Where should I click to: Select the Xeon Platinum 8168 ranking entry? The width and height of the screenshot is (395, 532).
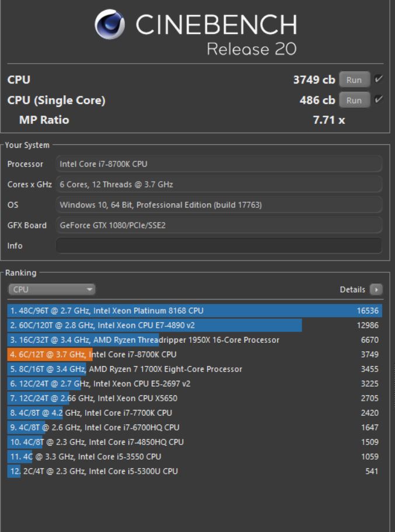pyautogui.click(x=195, y=311)
